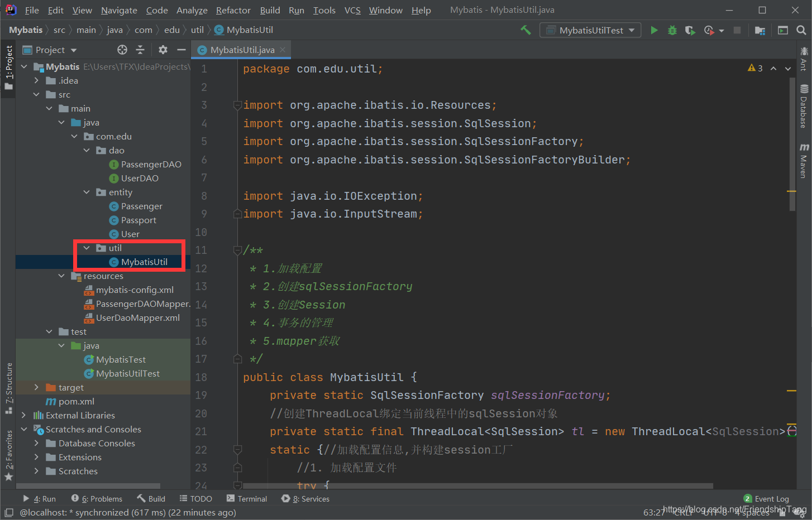Select PassengerDAO interface in tree
This screenshot has width=812, height=520.
pos(145,164)
